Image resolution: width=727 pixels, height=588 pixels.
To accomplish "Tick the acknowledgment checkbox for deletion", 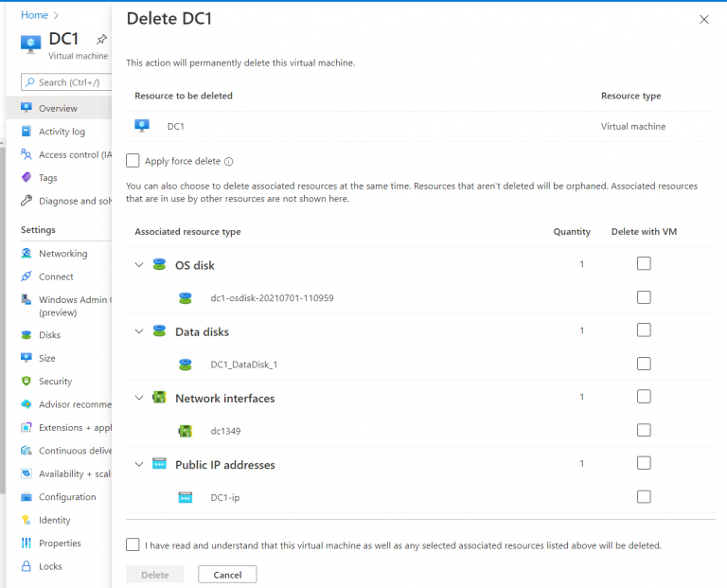I will click(x=133, y=545).
